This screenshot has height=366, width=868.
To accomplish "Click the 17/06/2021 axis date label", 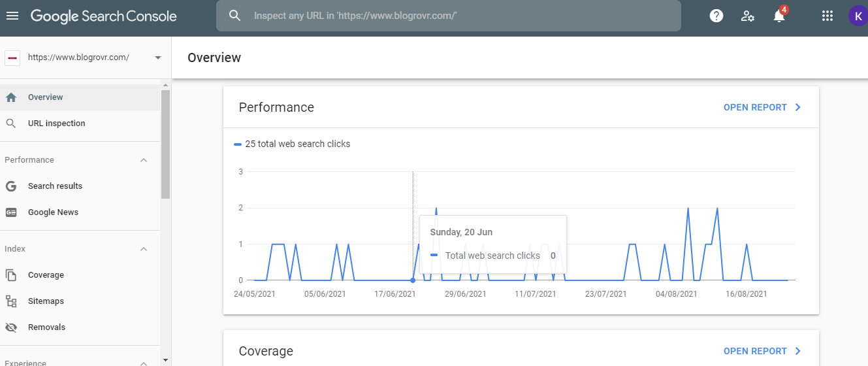I will tap(395, 294).
